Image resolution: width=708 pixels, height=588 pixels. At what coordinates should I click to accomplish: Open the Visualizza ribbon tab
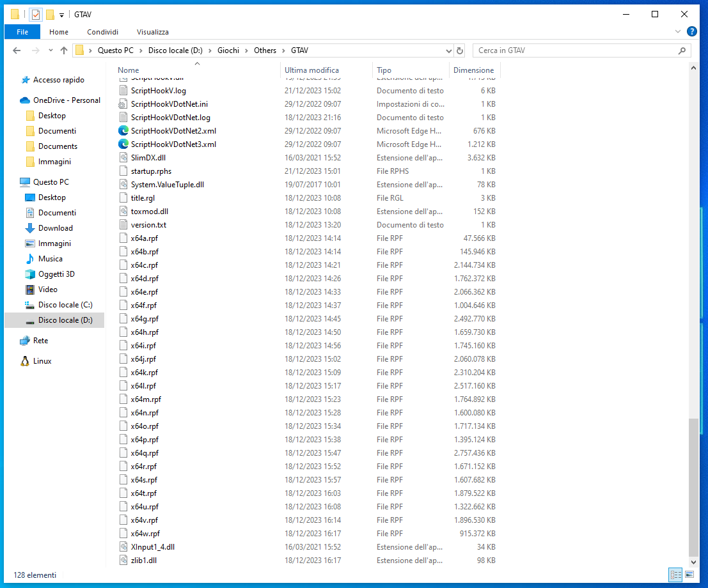(x=153, y=31)
